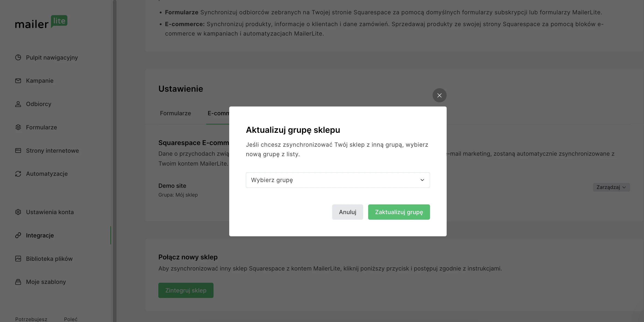Close the dialog with the X button
The width and height of the screenshot is (644, 322).
point(439,95)
